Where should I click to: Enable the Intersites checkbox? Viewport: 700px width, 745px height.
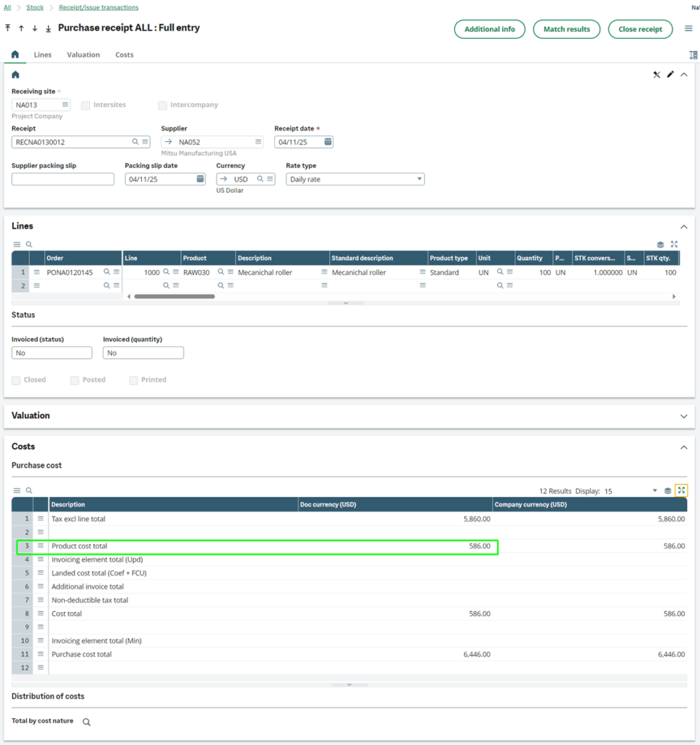85,105
